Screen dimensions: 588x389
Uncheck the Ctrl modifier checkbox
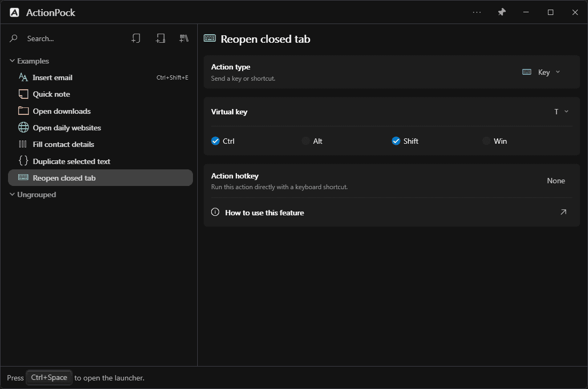(215, 141)
